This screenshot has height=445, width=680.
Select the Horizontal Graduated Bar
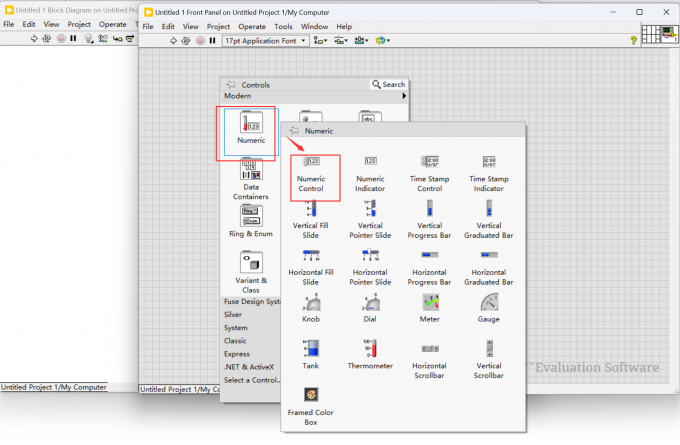tap(489, 267)
